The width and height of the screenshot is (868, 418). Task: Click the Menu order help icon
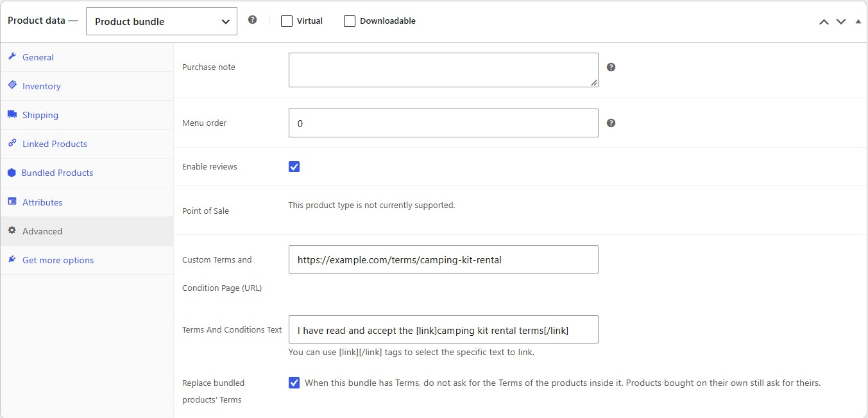coord(611,123)
